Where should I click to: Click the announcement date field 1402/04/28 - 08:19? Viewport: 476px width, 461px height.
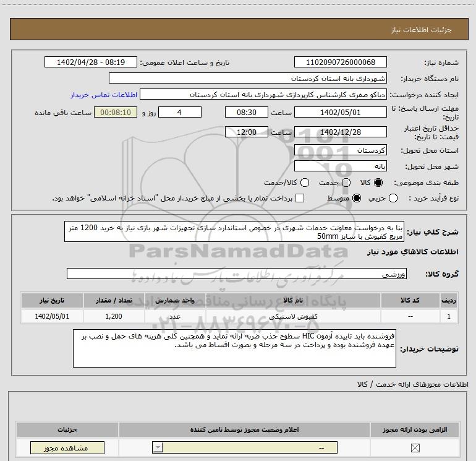[91, 62]
